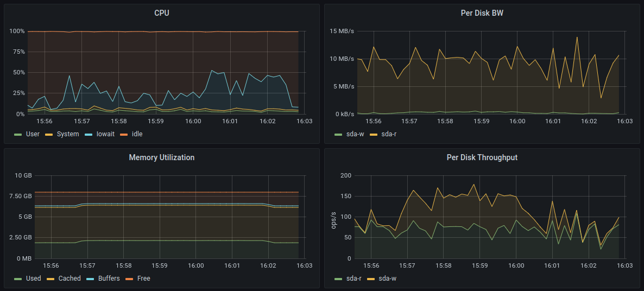This screenshot has height=291, width=644.
Task: Isolate the System series via its legend label
Action: pyautogui.click(x=67, y=134)
